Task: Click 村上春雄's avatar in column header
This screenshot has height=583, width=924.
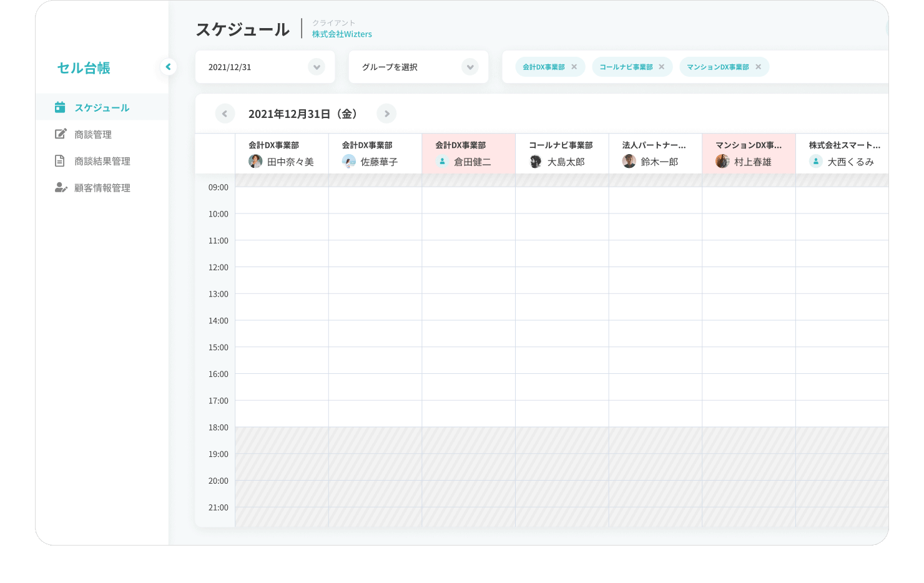Action: [x=722, y=161]
